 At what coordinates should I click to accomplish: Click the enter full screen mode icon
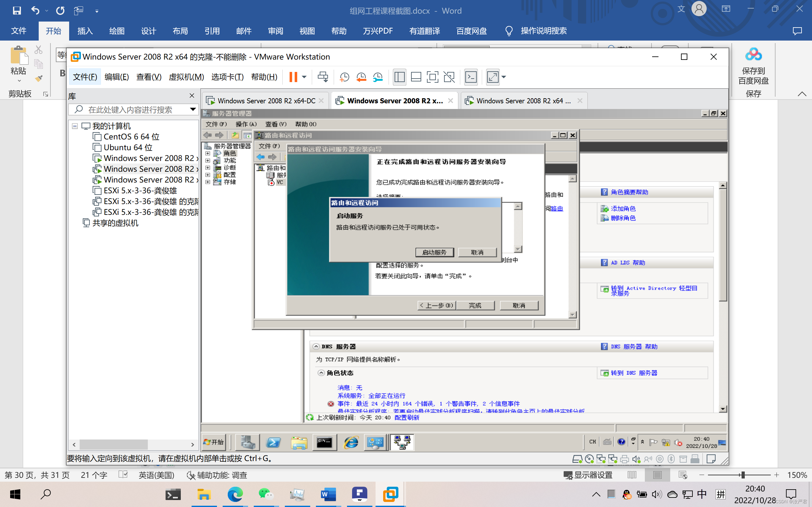432,77
